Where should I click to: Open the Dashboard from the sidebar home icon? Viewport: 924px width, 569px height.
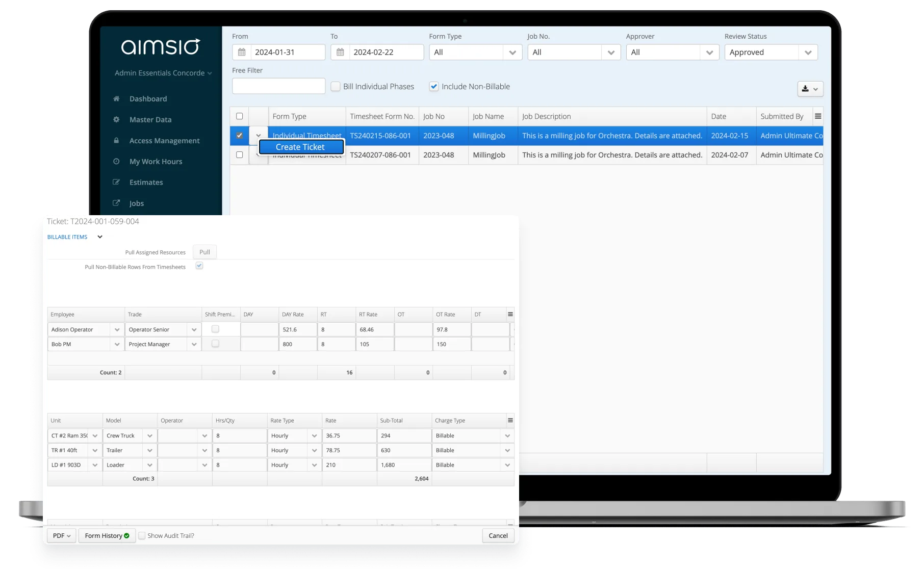pyautogui.click(x=116, y=98)
